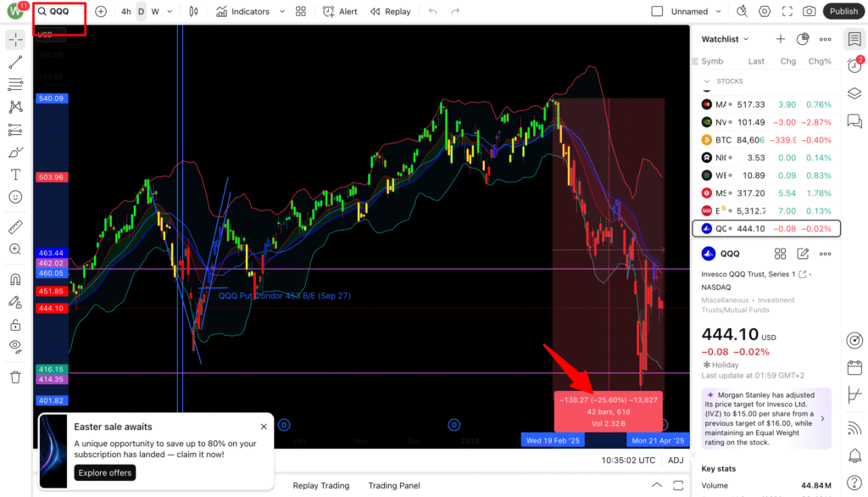Open indicator templates grid
The image size is (868, 497).
[x=301, y=12]
